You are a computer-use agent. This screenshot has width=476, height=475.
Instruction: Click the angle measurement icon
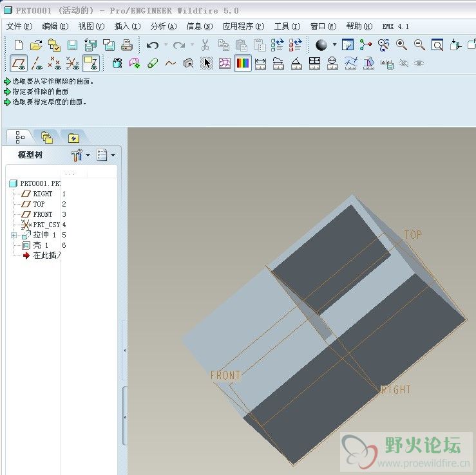(x=296, y=63)
